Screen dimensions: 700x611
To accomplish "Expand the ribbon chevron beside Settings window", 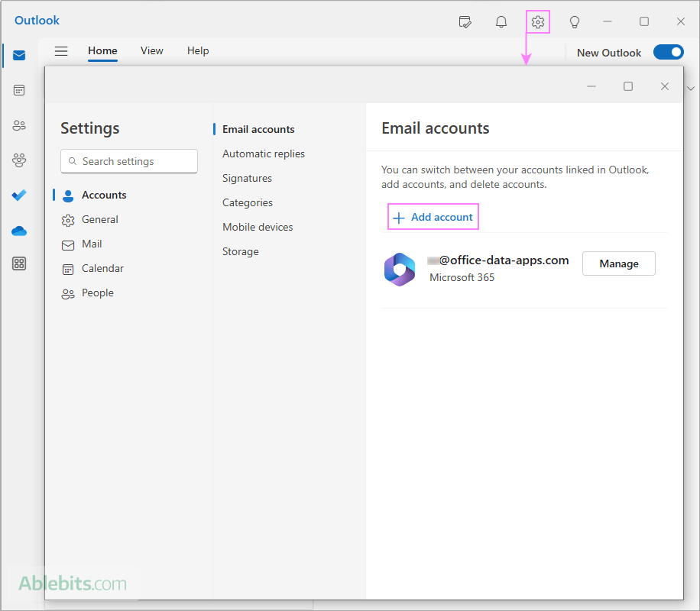I will [691, 89].
